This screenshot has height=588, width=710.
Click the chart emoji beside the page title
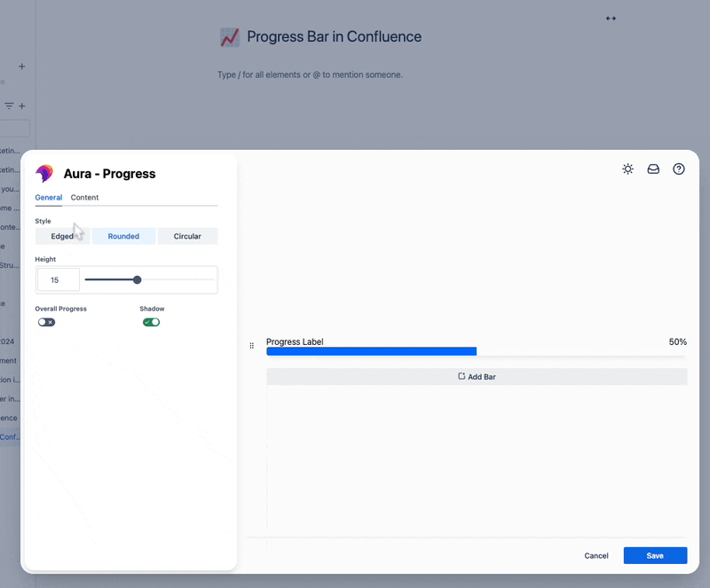point(230,37)
